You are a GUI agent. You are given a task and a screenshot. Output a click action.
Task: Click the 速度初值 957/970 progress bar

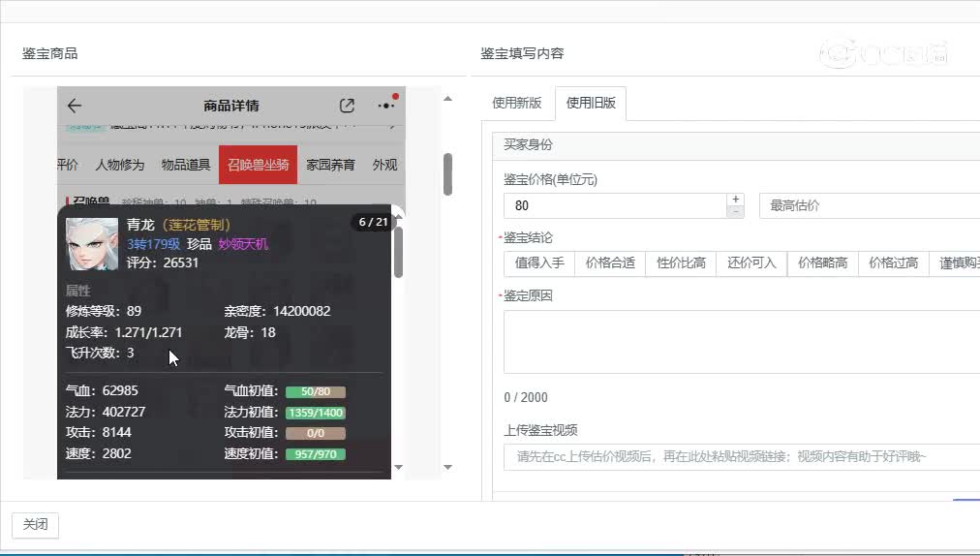pyautogui.click(x=316, y=454)
